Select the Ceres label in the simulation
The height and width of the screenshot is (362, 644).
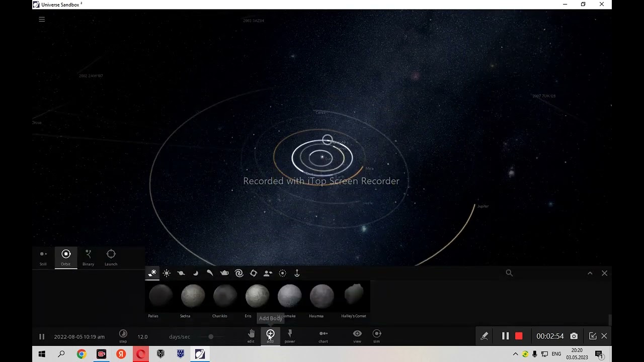320,113
